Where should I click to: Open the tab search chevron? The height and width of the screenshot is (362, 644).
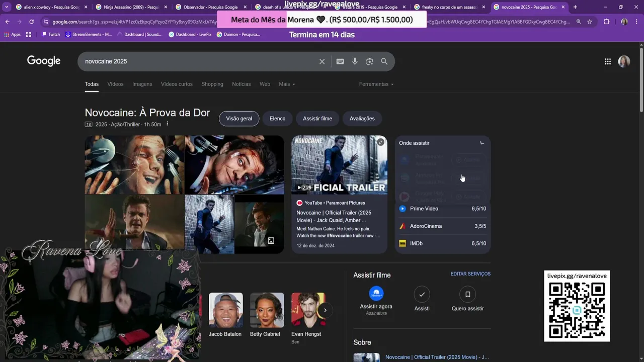pyautogui.click(x=7, y=7)
